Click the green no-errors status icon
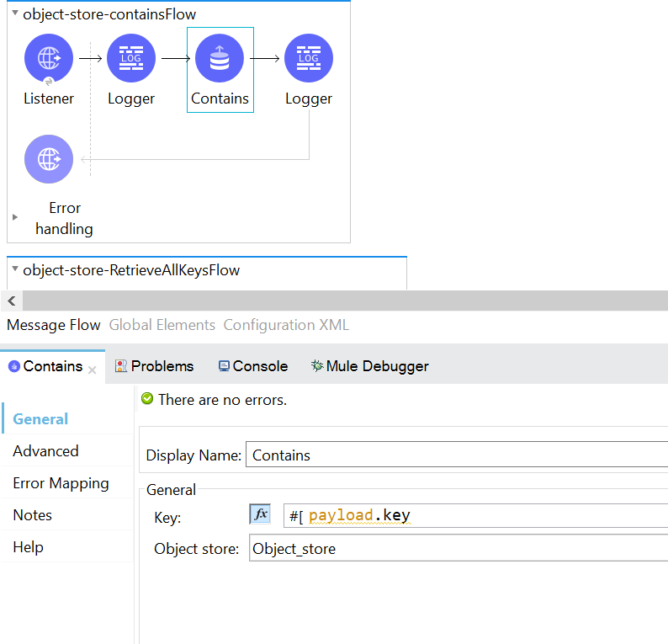The width and height of the screenshot is (668, 644). coord(148,399)
